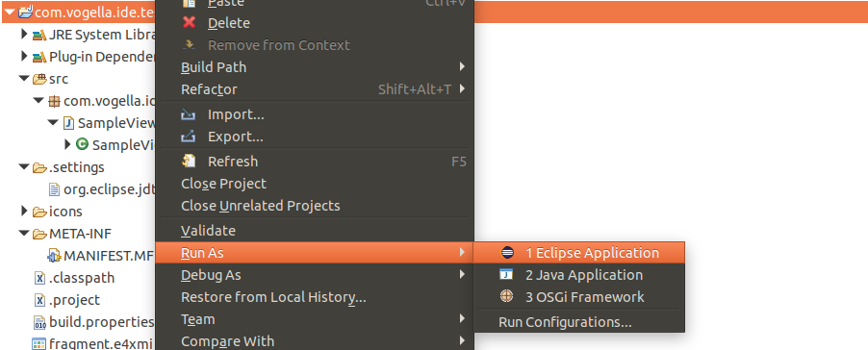Click the Remove from Context icon
868x350 pixels.
[x=189, y=45]
